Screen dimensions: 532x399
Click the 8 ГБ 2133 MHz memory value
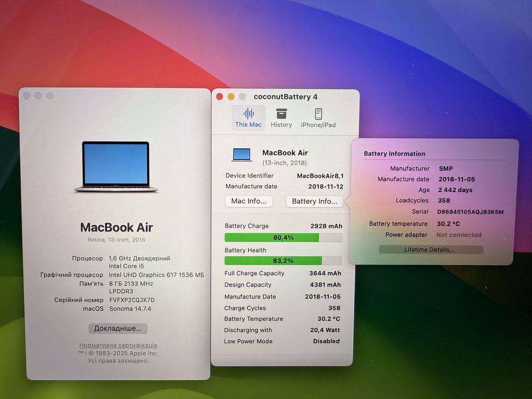pos(131,284)
